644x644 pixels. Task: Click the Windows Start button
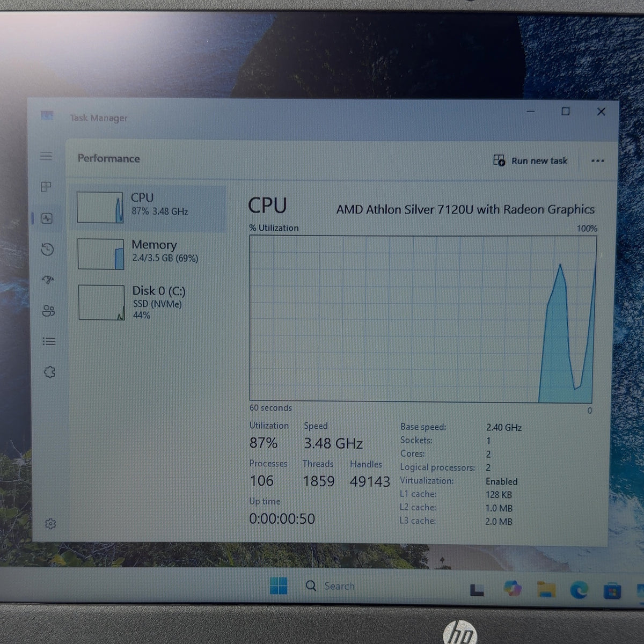pos(278,586)
